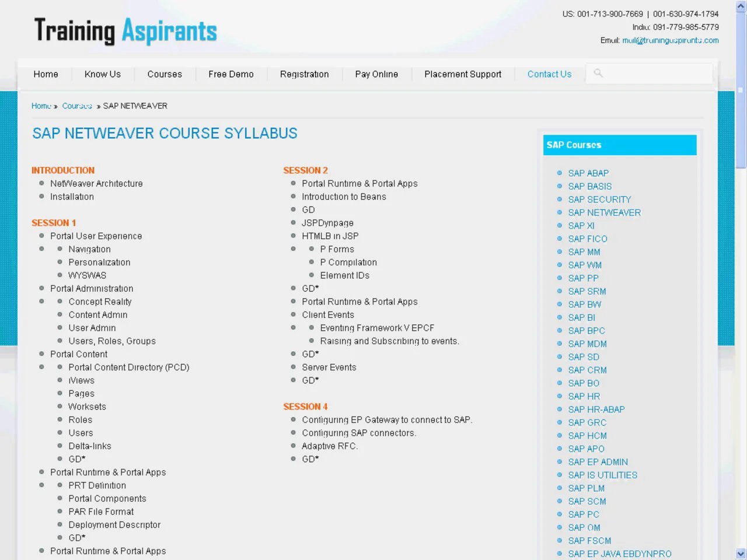The height and width of the screenshot is (560, 747).
Task: Click the scroll down arrow button
Action: pyautogui.click(x=741, y=554)
